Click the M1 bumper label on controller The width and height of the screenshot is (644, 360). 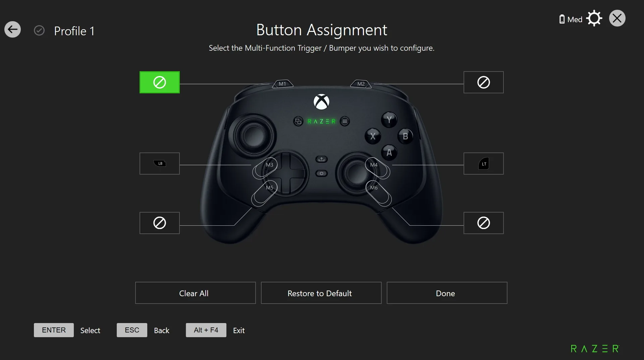click(283, 84)
